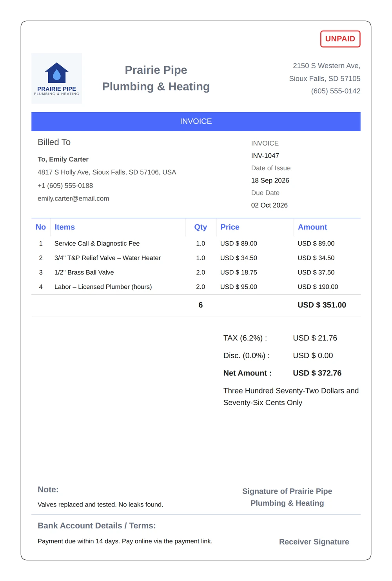Select 1/2" Brass Ball Valve item
Image resolution: width=392 pixels, height=581 pixels.
pyautogui.click(x=84, y=273)
